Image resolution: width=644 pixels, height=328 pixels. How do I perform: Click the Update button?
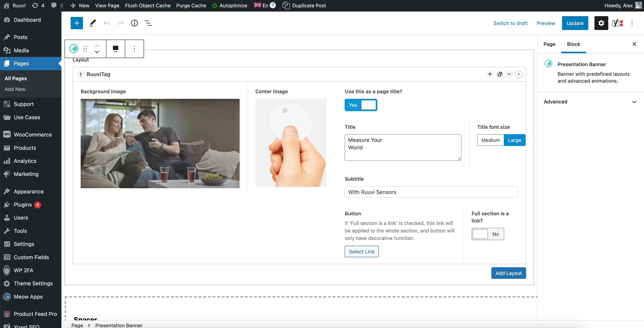575,23
